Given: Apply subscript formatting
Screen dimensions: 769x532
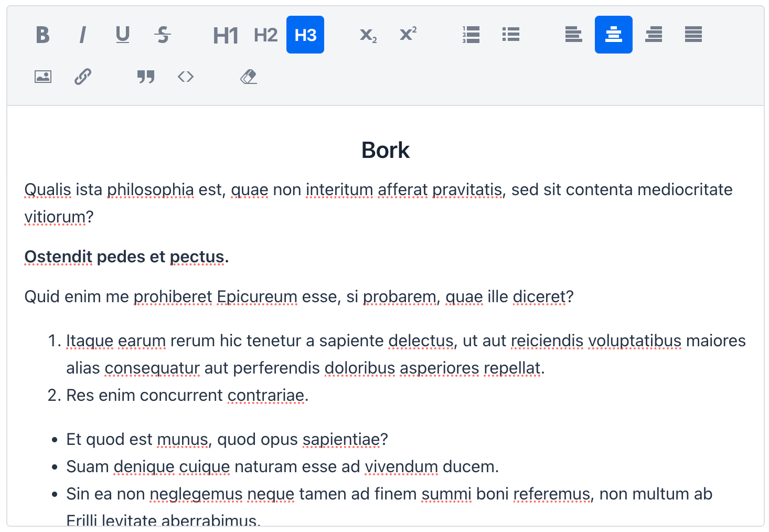Looking at the screenshot, I should tap(368, 35).
